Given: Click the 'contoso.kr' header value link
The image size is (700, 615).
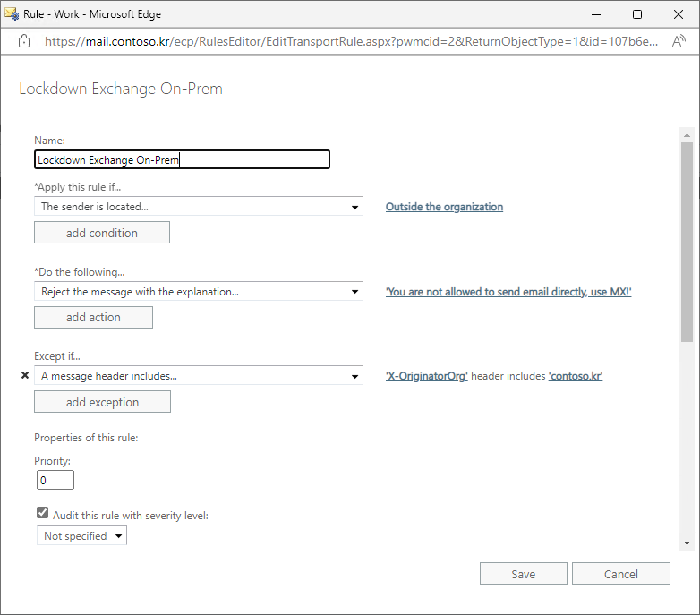Looking at the screenshot, I should click(576, 376).
